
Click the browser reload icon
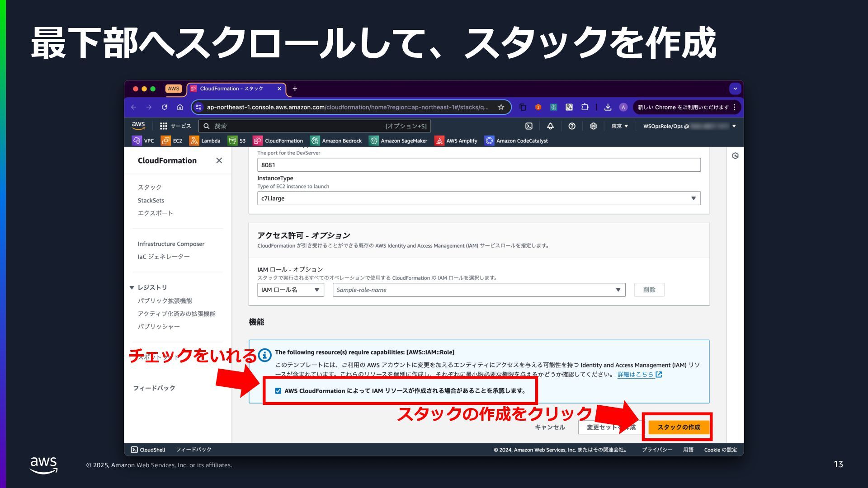(165, 107)
